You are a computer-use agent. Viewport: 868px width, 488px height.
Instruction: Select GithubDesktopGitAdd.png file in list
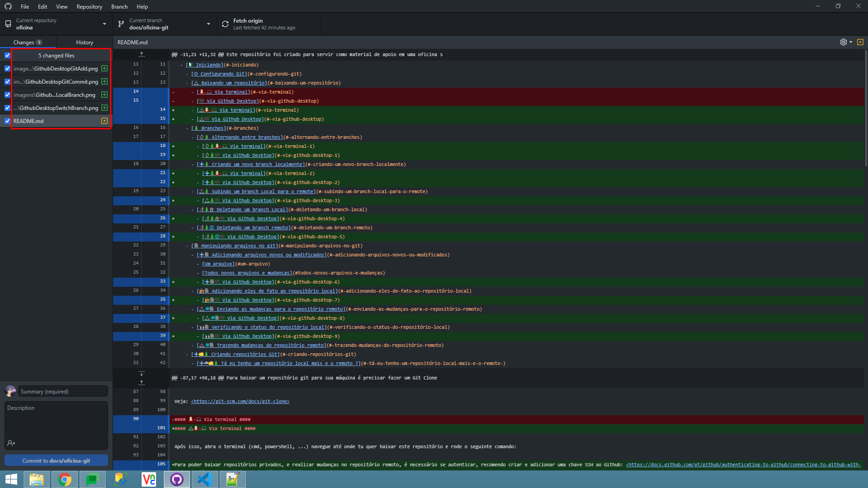click(56, 68)
